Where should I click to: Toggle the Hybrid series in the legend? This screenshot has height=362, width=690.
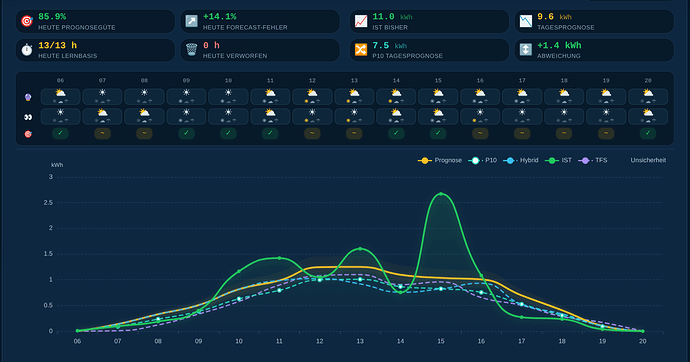click(521, 161)
